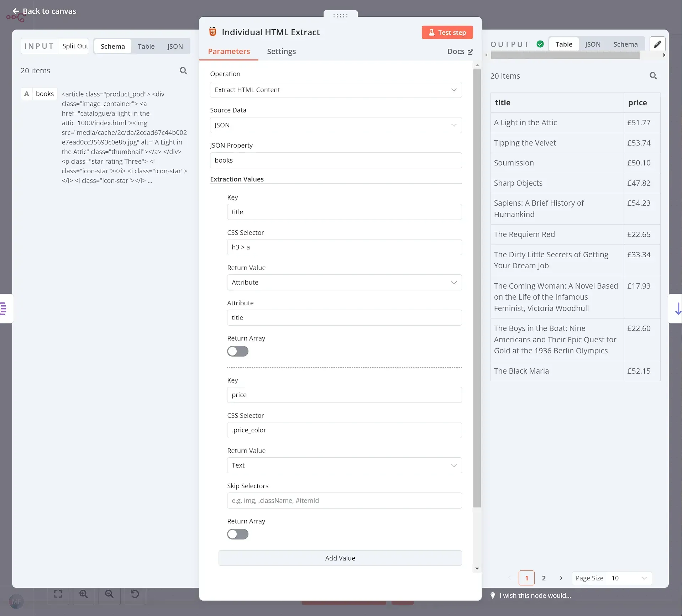
Task: Select input JSON view
Action: (x=175, y=46)
